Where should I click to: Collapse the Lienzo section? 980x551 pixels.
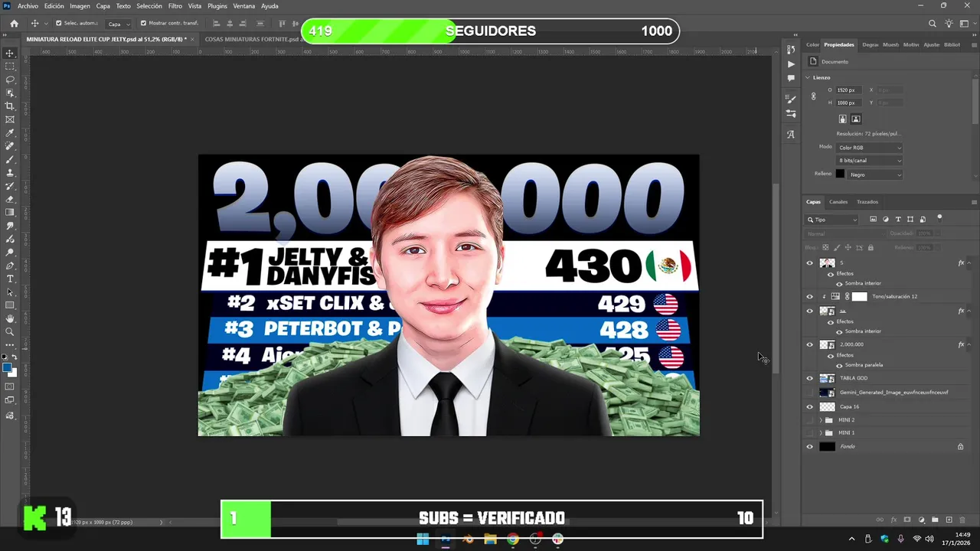[x=808, y=77]
